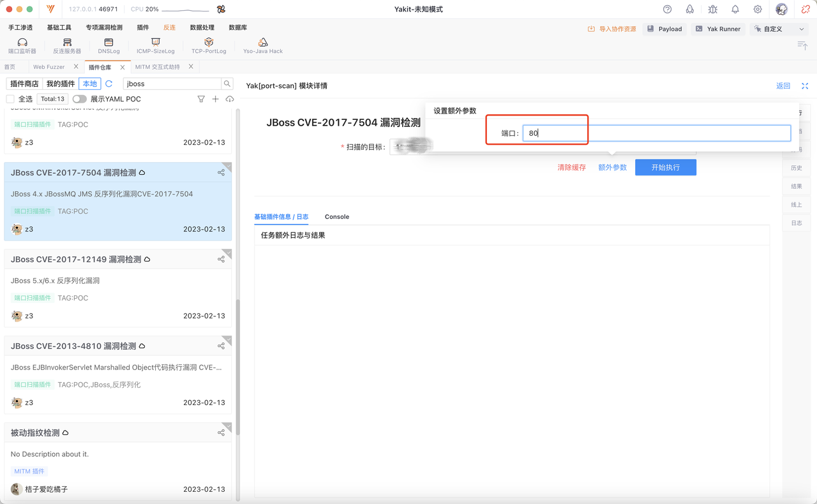Image resolution: width=817 pixels, height=504 pixels.
Task: Open the ICMP-SizeLog tool
Action: (x=155, y=45)
